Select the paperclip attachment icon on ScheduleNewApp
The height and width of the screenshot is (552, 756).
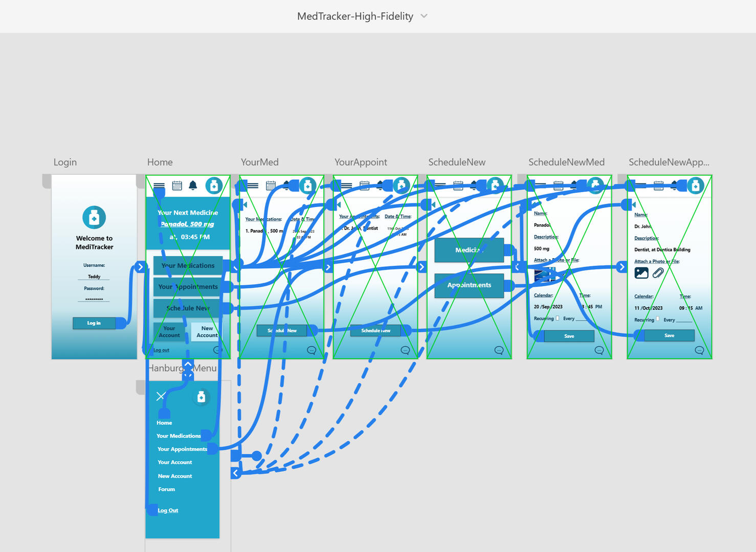(x=658, y=273)
